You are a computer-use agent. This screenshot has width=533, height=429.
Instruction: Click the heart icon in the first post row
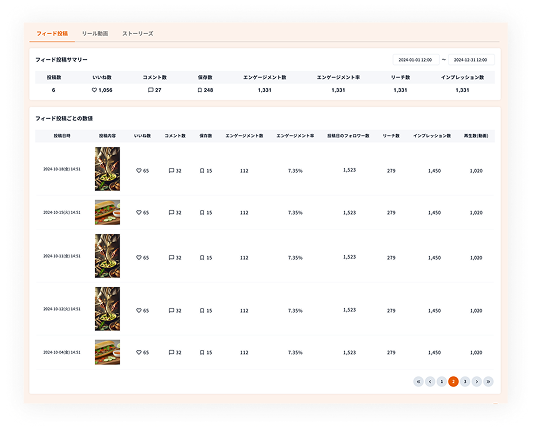[139, 170]
